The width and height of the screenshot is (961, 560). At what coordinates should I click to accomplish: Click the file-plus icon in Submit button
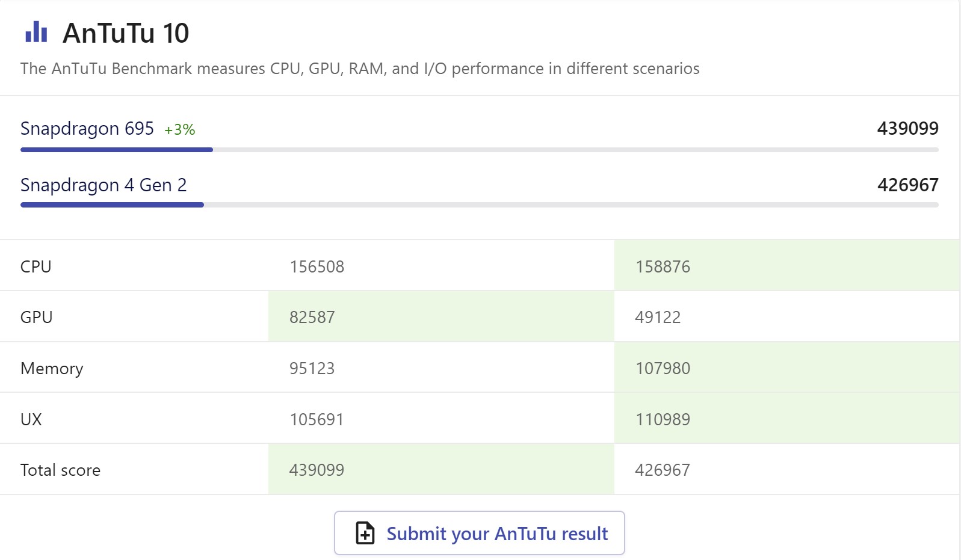click(x=365, y=533)
